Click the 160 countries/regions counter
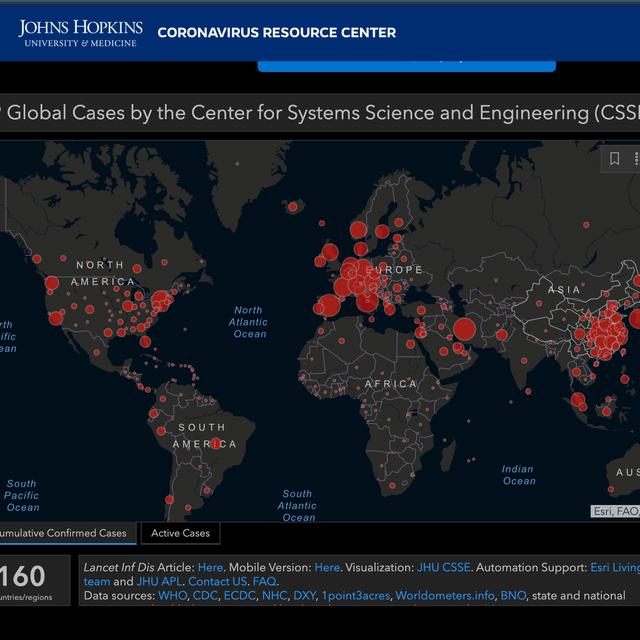This screenshot has width=640, height=640. tap(35, 580)
